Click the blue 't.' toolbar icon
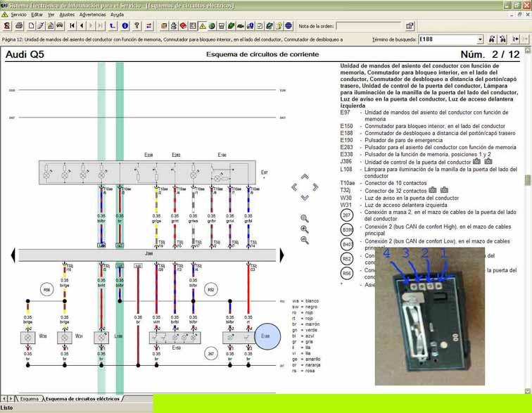The height and width of the screenshot is (413, 532). click(x=113, y=26)
